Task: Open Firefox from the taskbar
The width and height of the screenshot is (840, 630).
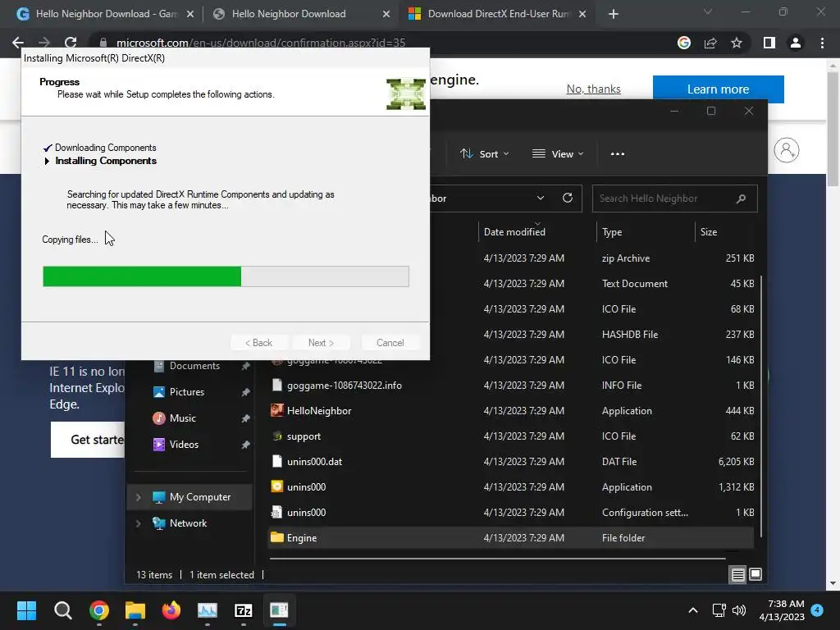Action: [171, 610]
